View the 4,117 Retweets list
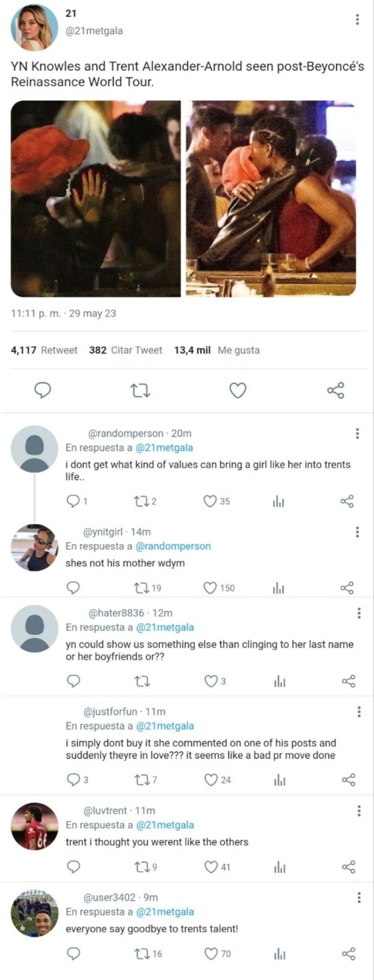Screen dimensions: 374x980 [44, 350]
